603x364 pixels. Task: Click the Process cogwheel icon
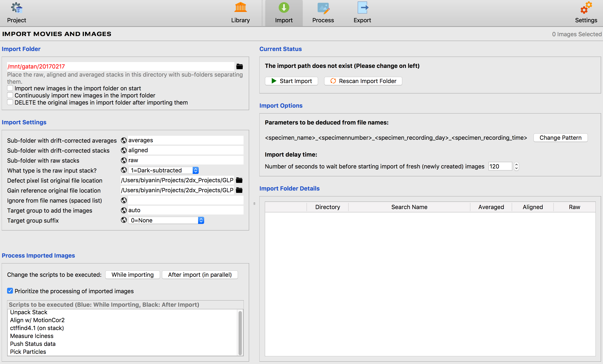click(x=323, y=9)
